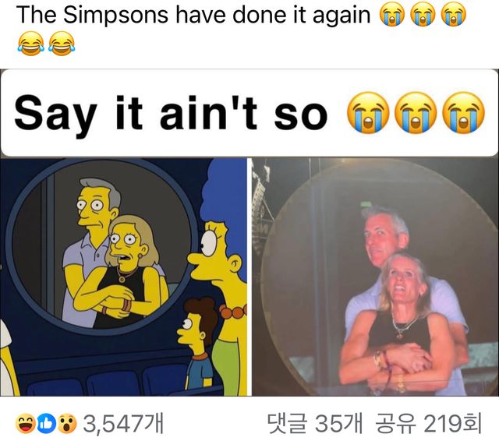Screen dimensions: 499x448
Task: Open the Simpsons cartoon image on the left
Action: coord(123,277)
